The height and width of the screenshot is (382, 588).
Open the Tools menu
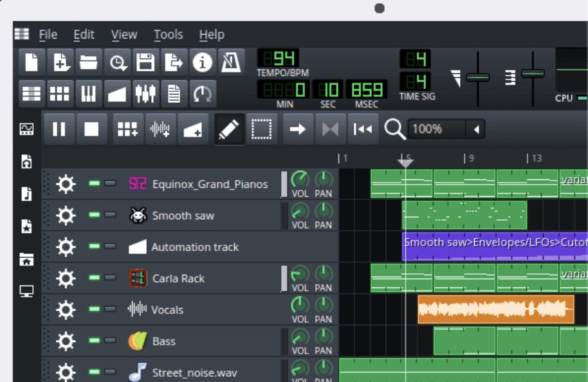(x=168, y=35)
